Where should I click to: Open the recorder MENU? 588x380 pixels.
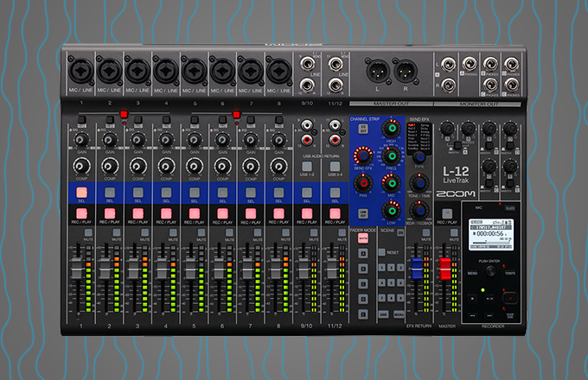(x=475, y=271)
